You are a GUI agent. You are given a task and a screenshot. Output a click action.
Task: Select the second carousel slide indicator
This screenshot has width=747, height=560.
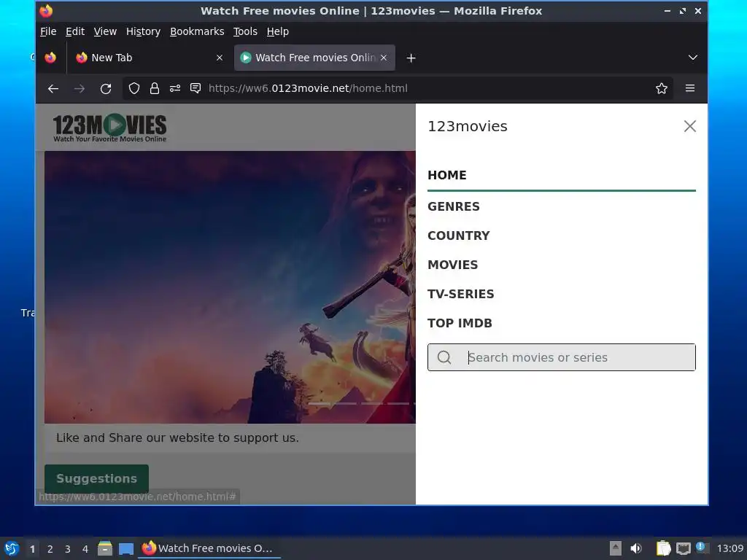coord(345,403)
